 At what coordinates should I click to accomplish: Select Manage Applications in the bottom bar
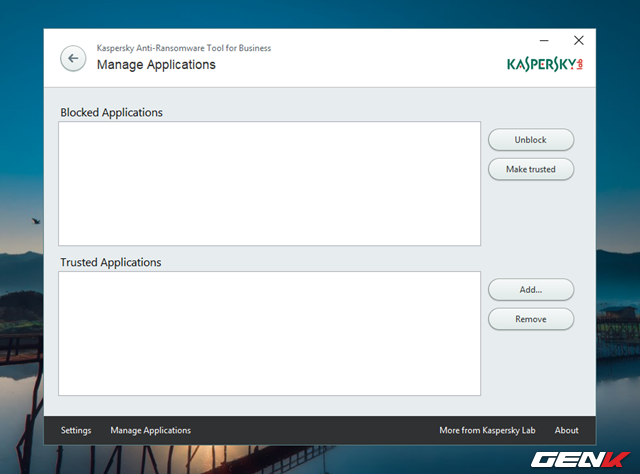point(150,430)
